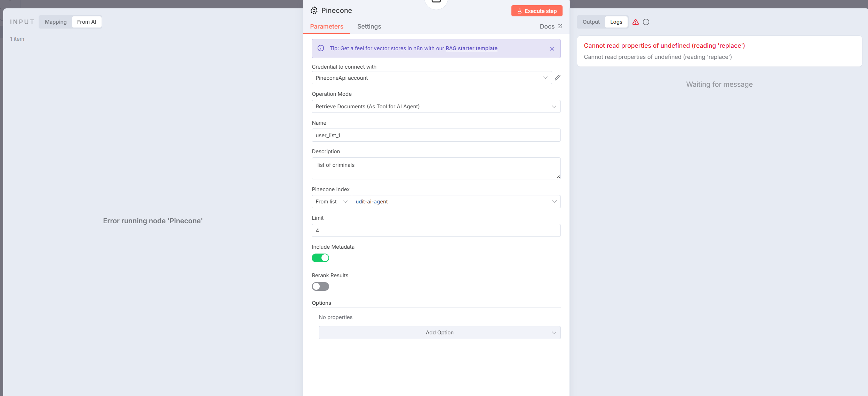
Task: Click the info circle icon beside Logs
Action: [x=646, y=22]
